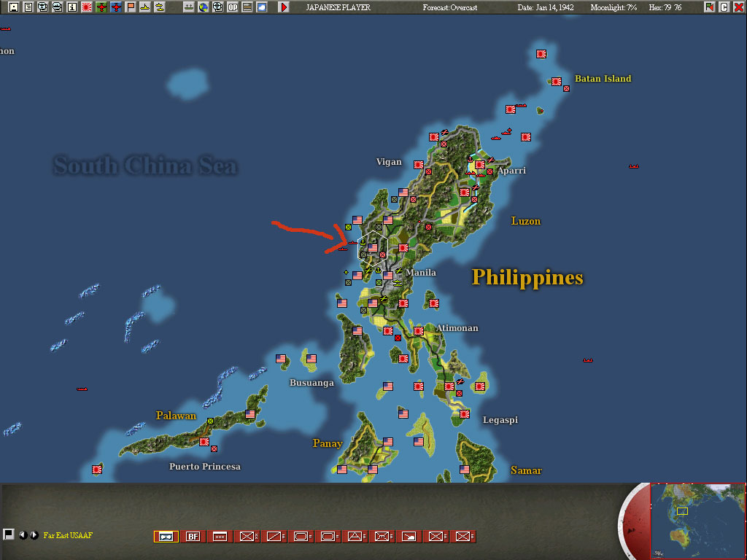The width and height of the screenshot is (747, 560).
Task: Select the red plane on green icon
Action: [x=101, y=7]
